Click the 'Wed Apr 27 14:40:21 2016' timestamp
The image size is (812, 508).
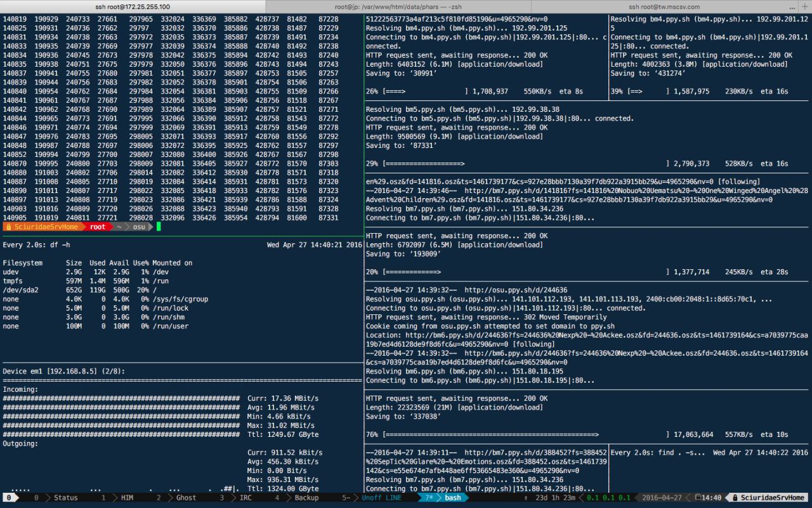pyautogui.click(x=314, y=245)
